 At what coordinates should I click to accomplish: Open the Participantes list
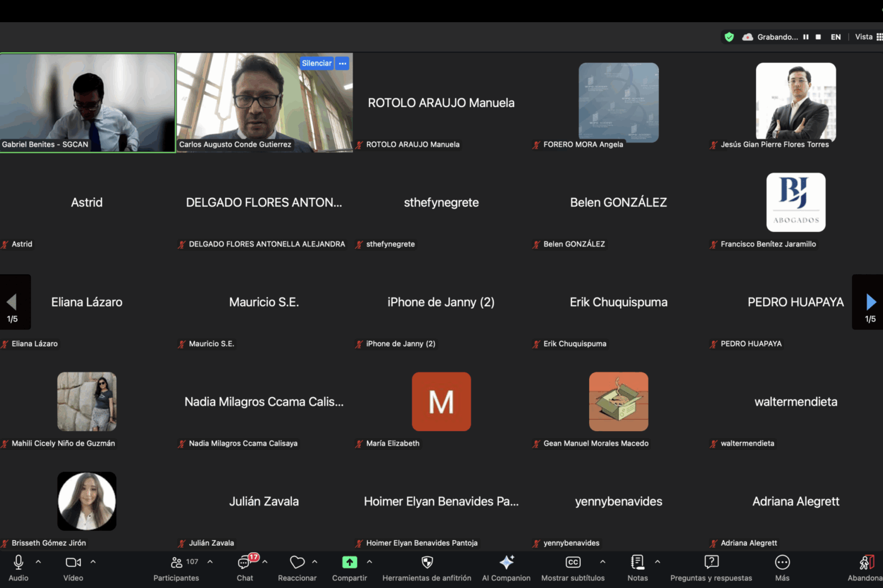177,563
